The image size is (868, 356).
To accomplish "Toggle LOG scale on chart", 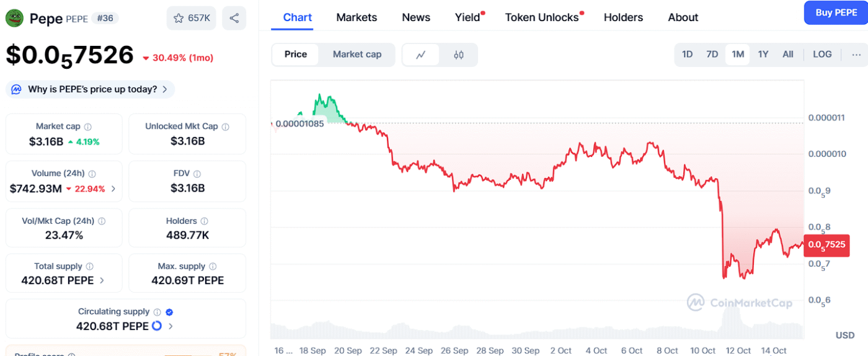I will click(x=822, y=55).
